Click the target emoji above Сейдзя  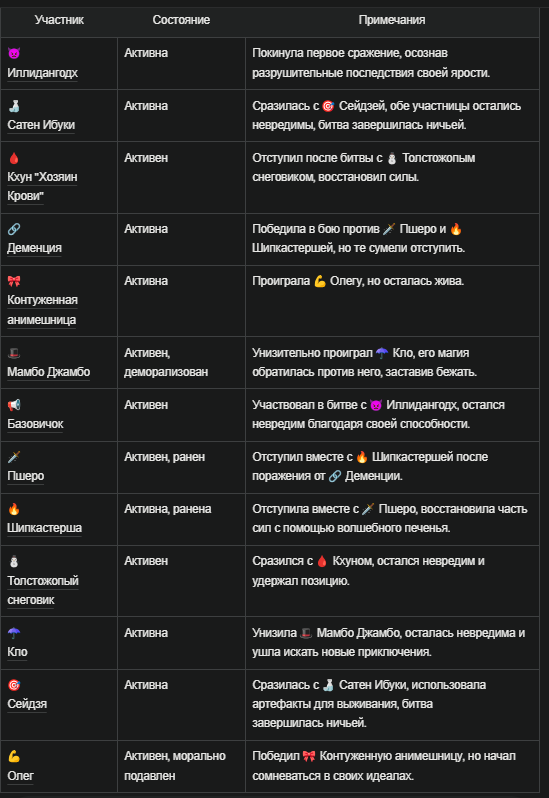pos(14,685)
